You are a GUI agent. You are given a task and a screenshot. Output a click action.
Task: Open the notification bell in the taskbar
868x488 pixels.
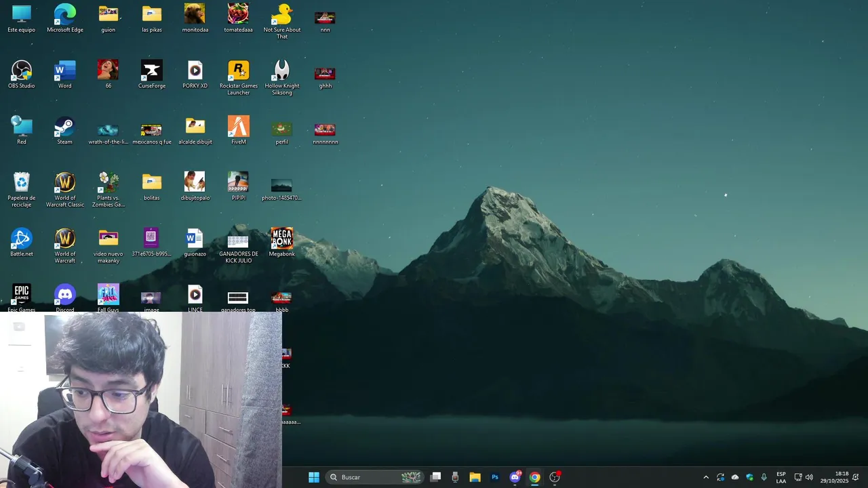coord(856,477)
